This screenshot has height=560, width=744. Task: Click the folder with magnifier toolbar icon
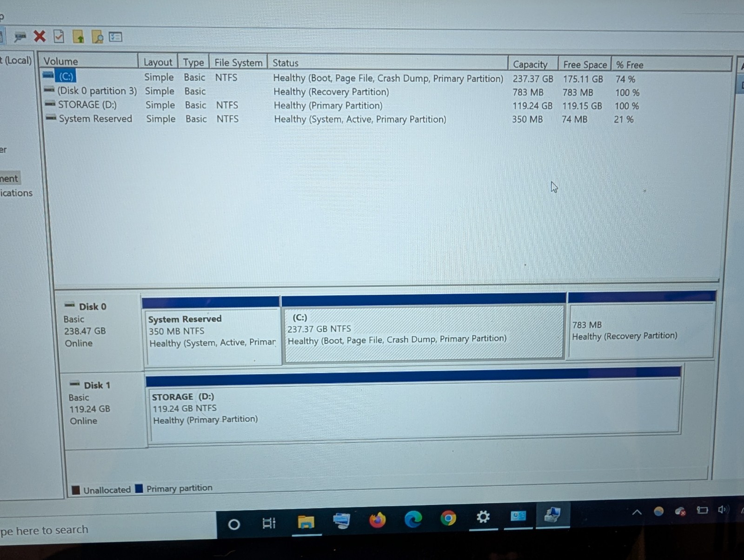(97, 37)
